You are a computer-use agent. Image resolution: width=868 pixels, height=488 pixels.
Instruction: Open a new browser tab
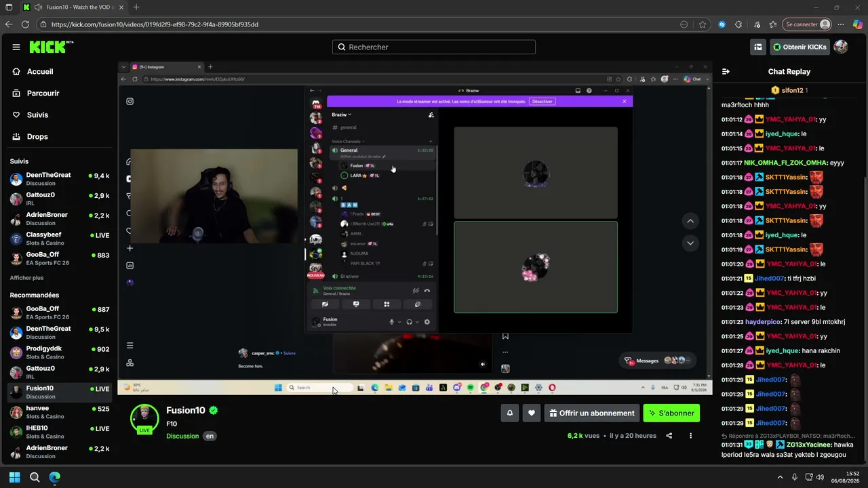tap(136, 7)
